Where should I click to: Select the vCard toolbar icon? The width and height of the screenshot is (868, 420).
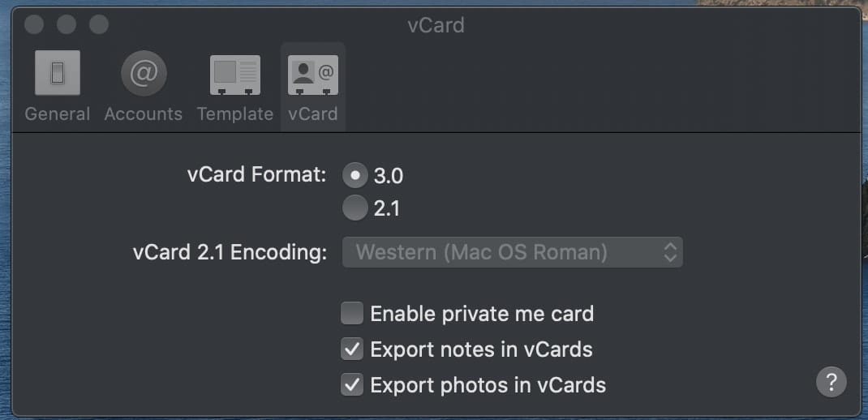coord(312,75)
